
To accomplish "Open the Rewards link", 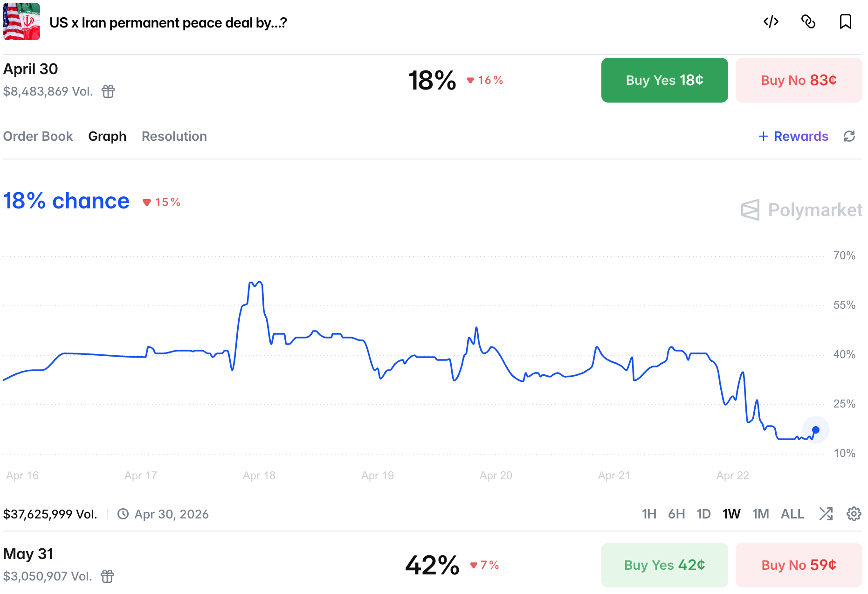I will pyautogui.click(x=793, y=136).
